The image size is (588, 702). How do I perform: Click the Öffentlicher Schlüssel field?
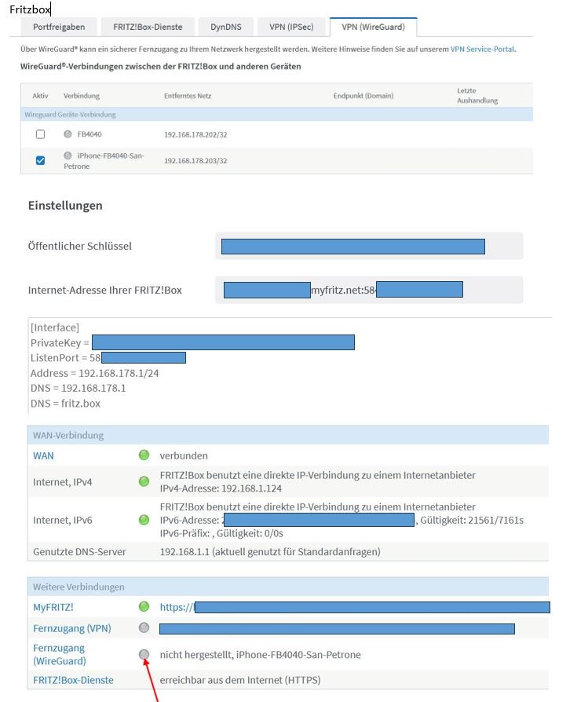pyautogui.click(x=368, y=246)
